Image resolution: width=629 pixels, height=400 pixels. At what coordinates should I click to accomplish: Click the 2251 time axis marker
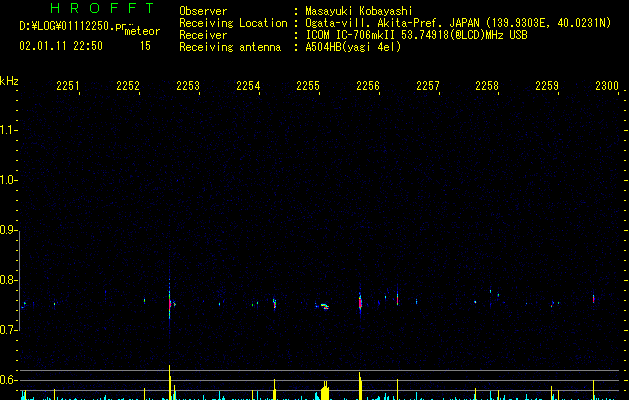(68, 85)
